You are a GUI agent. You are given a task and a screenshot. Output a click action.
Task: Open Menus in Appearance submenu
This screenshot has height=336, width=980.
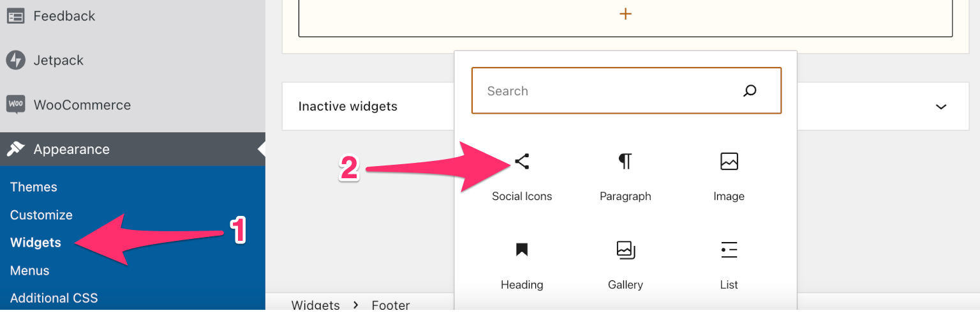coord(29,270)
